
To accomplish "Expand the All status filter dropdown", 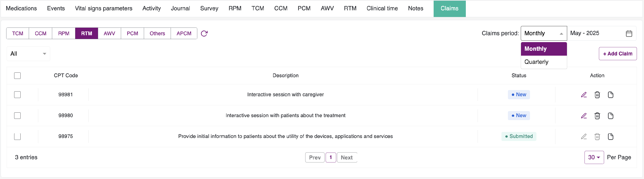I will 28,54.
